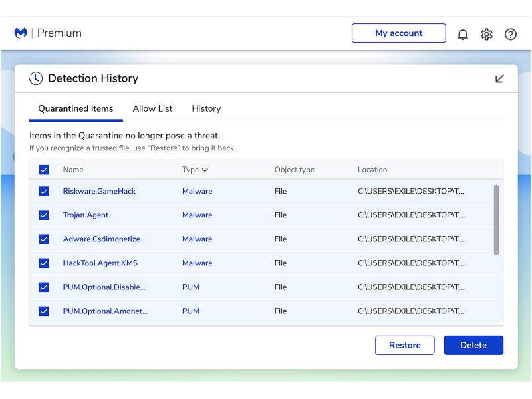Image resolution: width=532 pixels, height=399 pixels.
Task: Open the History tab
Action: click(x=206, y=108)
